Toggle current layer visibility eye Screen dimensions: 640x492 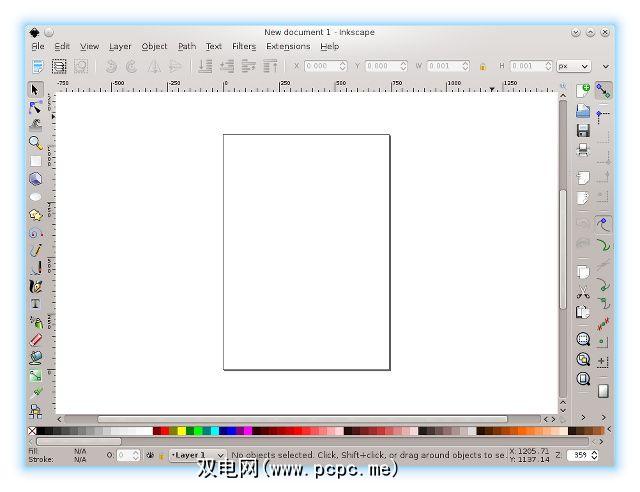point(150,455)
